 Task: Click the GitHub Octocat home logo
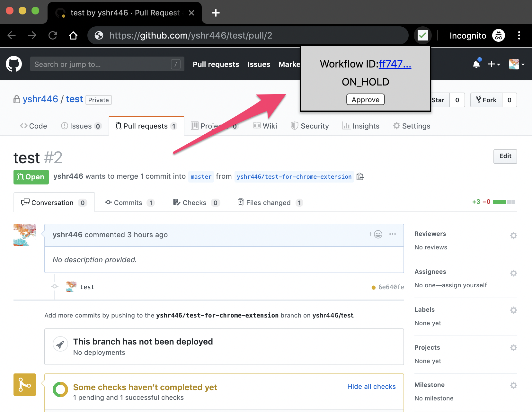13,64
